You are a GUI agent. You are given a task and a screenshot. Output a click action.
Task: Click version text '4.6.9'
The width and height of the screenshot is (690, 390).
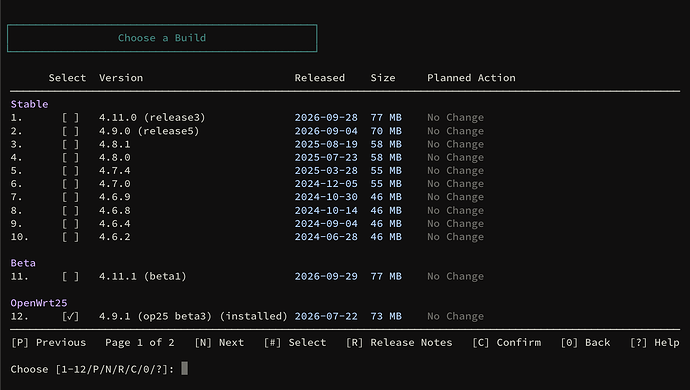pyautogui.click(x=114, y=197)
